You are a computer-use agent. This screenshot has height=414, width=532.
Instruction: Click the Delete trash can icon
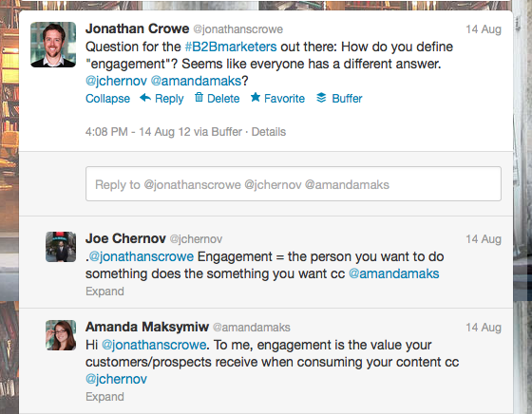click(x=199, y=97)
